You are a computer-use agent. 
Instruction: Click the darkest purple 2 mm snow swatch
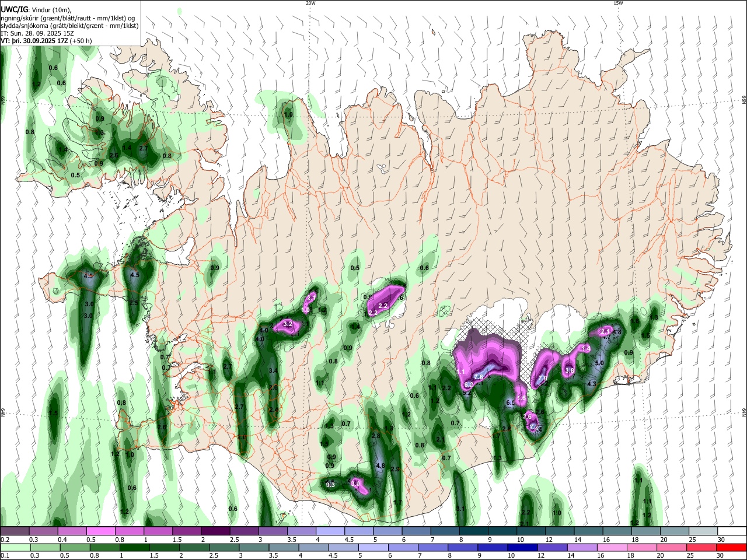tap(215, 531)
